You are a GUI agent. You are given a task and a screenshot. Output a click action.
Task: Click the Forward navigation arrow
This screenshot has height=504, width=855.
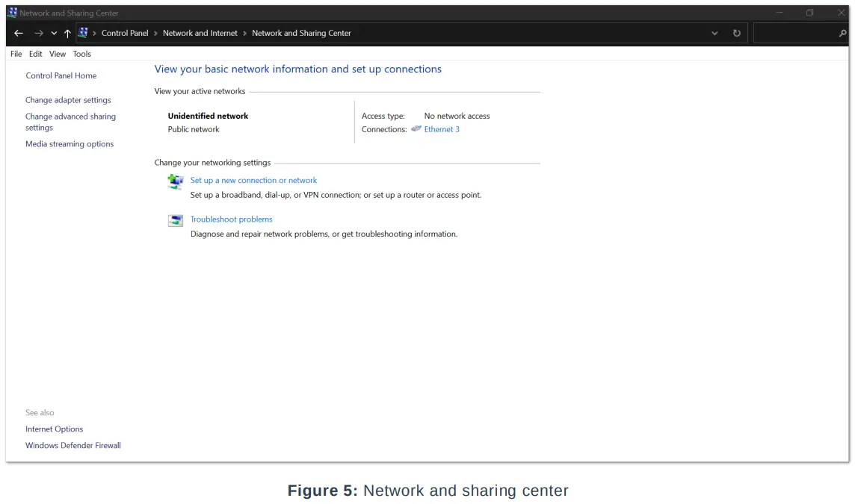click(39, 33)
